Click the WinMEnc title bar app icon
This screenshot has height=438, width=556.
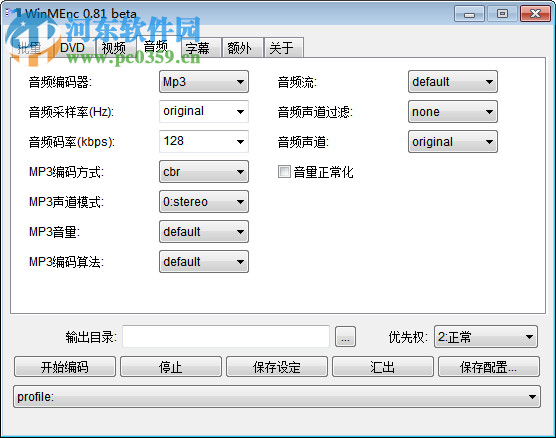click(13, 13)
